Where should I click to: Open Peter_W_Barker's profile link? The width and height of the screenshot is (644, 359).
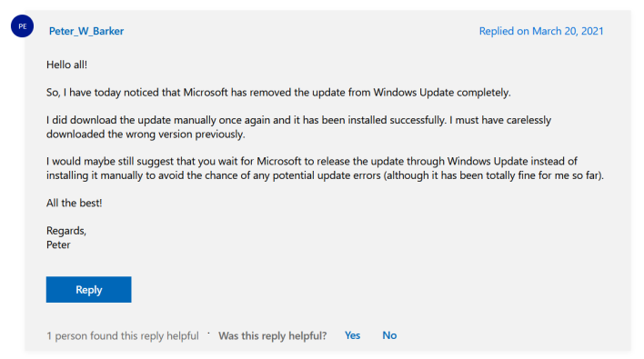click(86, 31)
